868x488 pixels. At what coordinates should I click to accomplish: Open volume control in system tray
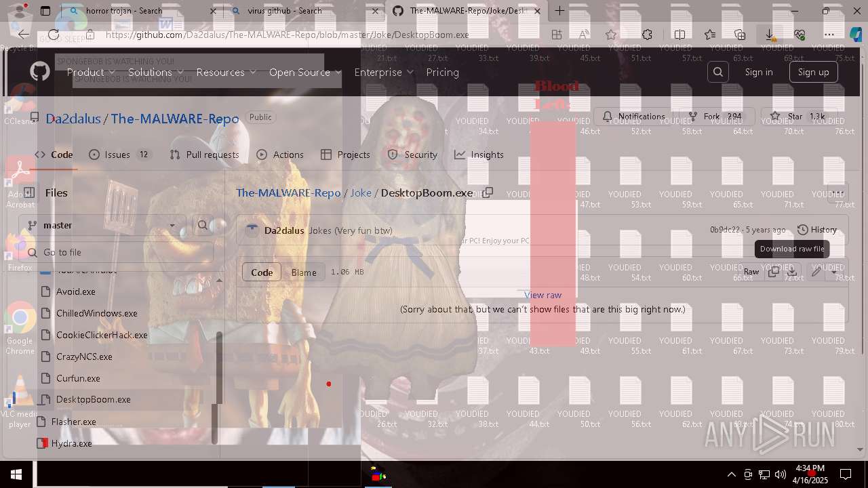tap(781, 474)
